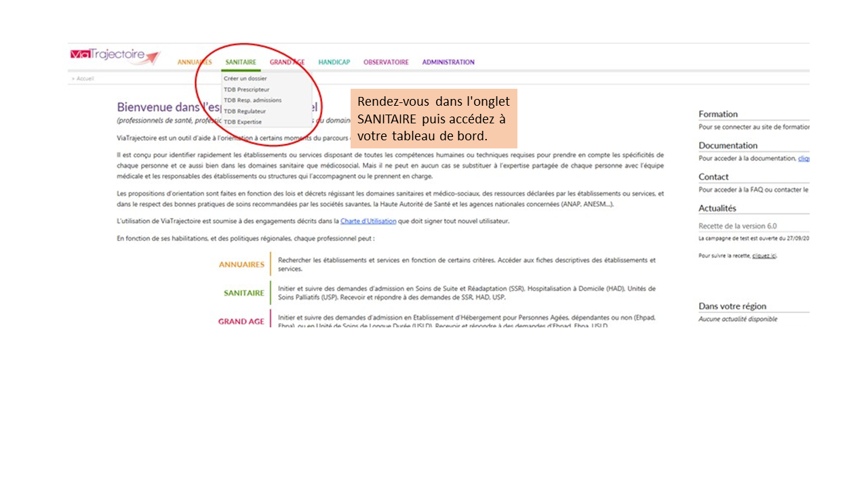Click the green SANITAIRE label in the list
This screenshot has width=868, height=488.
click(244, 293)
